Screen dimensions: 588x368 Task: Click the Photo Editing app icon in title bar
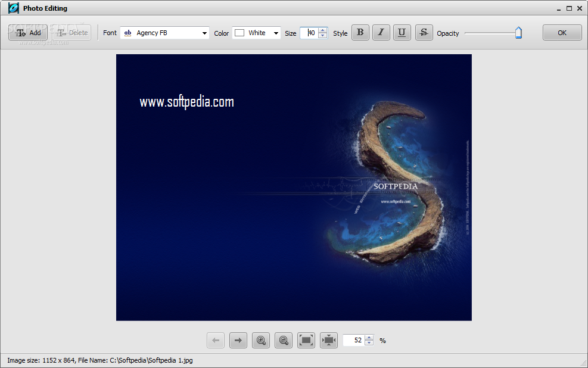(x=14, y=8)
